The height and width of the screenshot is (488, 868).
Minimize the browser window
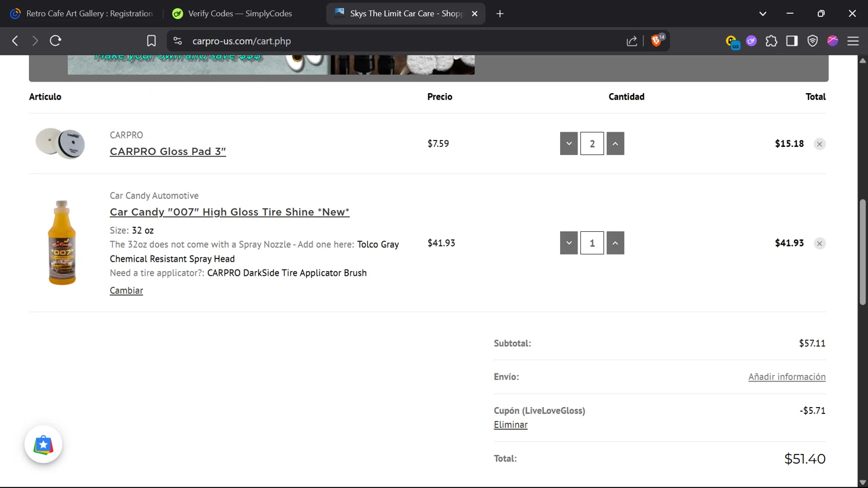(x=790, y=13)
